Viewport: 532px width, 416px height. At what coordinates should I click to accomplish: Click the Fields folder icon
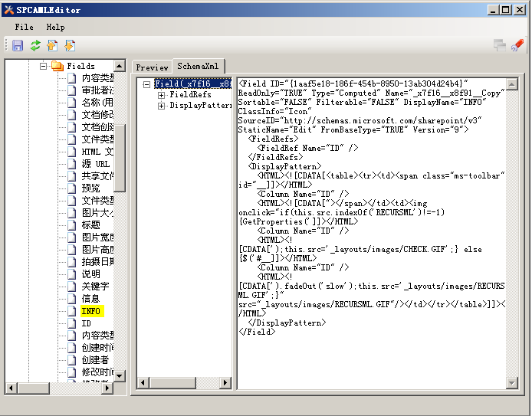[57, 66]
